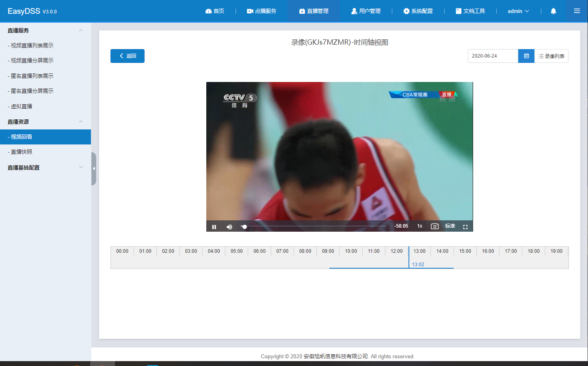Open 文档工具 menu
The width and height of the screenshot is (588, 366).
(470, 11)
